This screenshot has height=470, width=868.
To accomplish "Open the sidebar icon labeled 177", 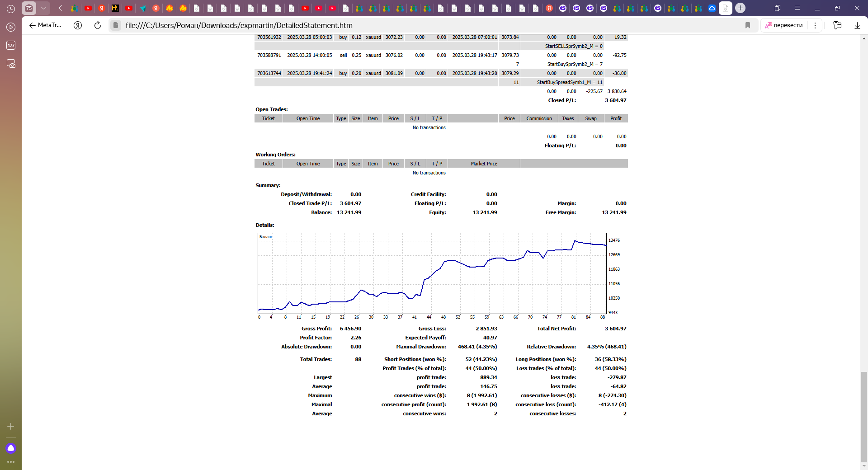I will pos(11,45).
